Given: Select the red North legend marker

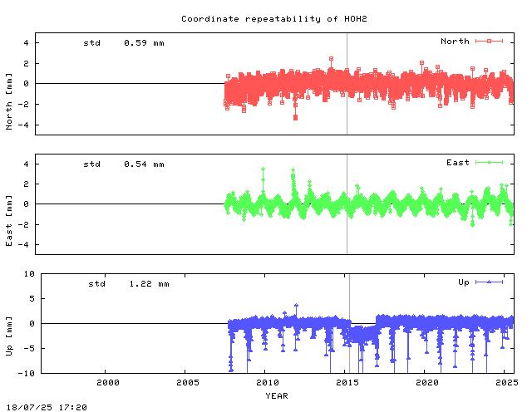Looking at the screenshot, I should click(x=489, y=41).
